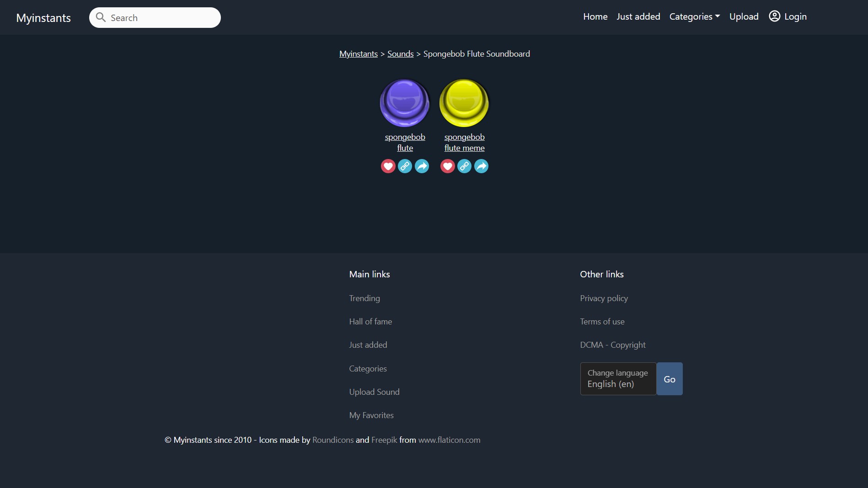
Task: Share the spongebob flute meme sound
Action: (x=481, y=166)
